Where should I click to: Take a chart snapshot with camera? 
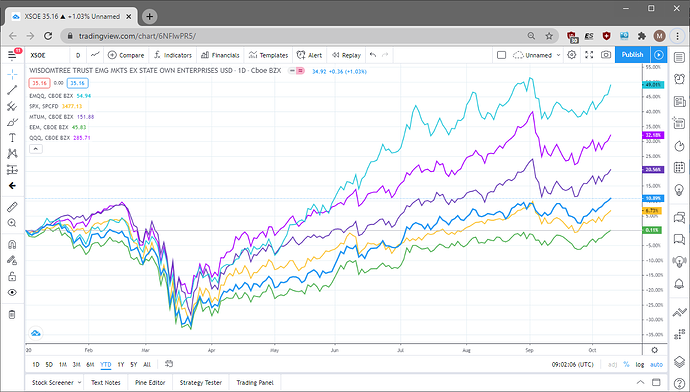coord(606,55)
